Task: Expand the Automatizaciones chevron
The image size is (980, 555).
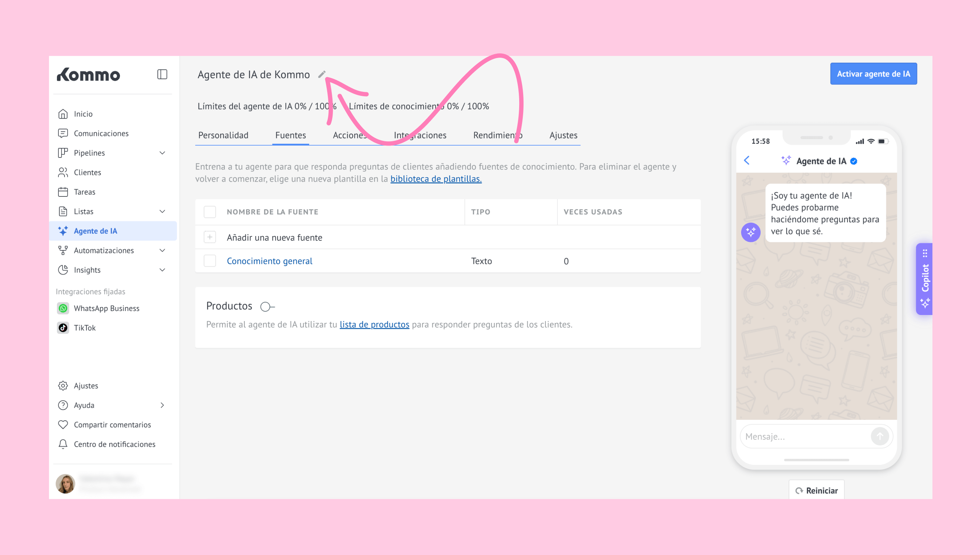Action: [x=162, y=250]
